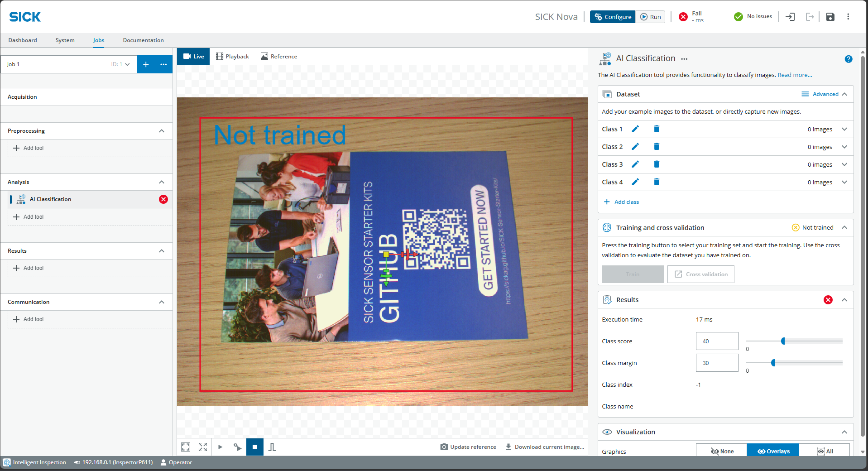Delete Class 3 with trash icon
The image size is (868, 471).
coord(657,164)
